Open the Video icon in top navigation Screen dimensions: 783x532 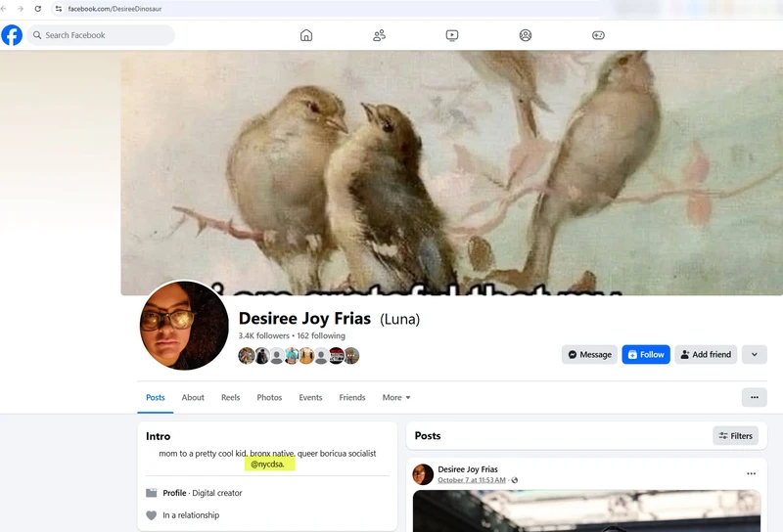point(452,35)
